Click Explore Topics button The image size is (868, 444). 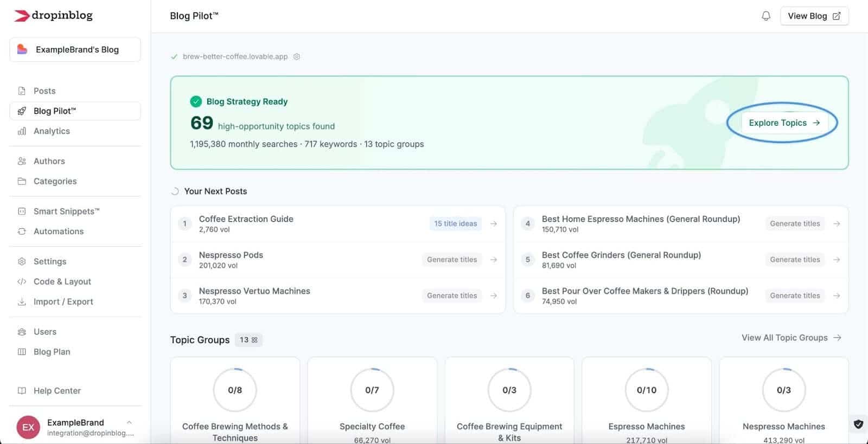784,123
